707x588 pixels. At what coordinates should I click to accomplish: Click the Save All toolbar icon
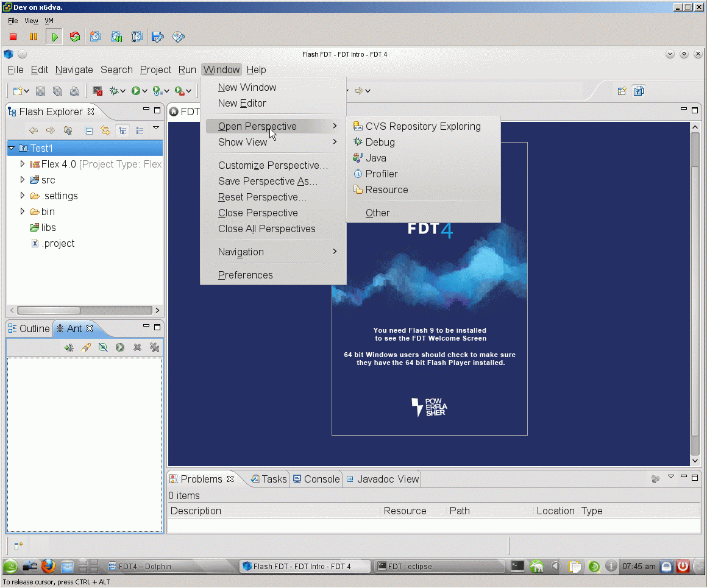click(x=58, y=91)
